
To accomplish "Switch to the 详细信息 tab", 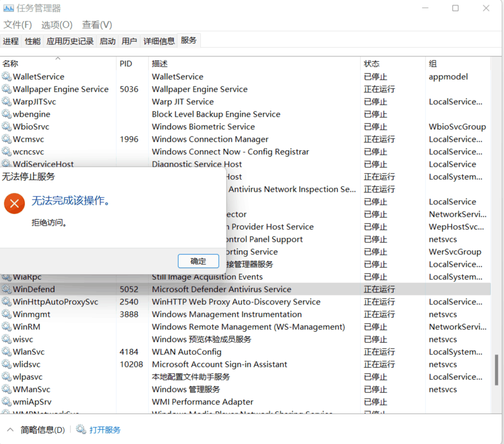I will [x=159, y=41].
